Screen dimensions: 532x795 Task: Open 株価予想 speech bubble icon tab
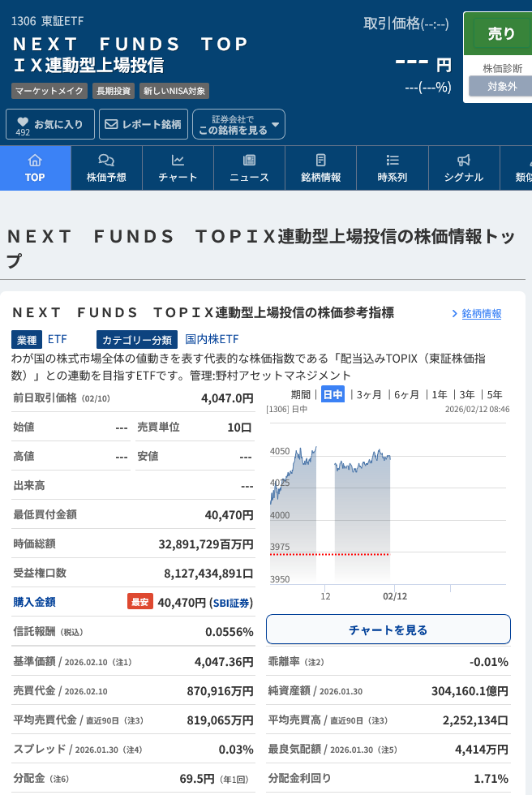[x=106, y=168]
